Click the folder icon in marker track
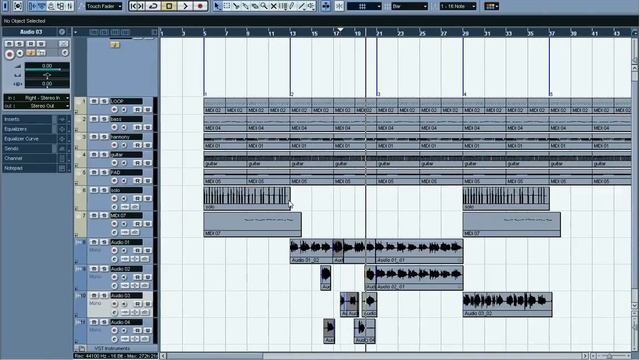640x360 pixels. pos(115,44)
